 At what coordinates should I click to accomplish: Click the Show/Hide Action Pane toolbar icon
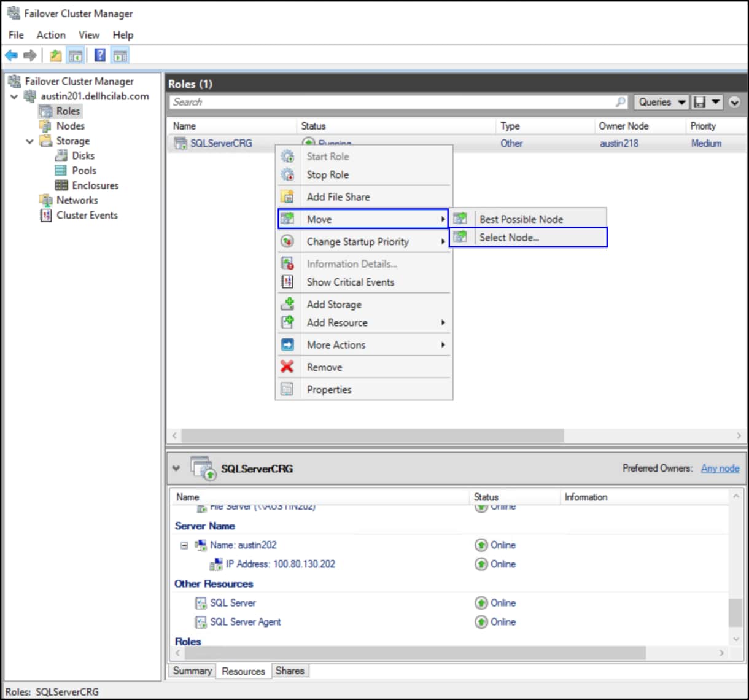pos(120,56)
